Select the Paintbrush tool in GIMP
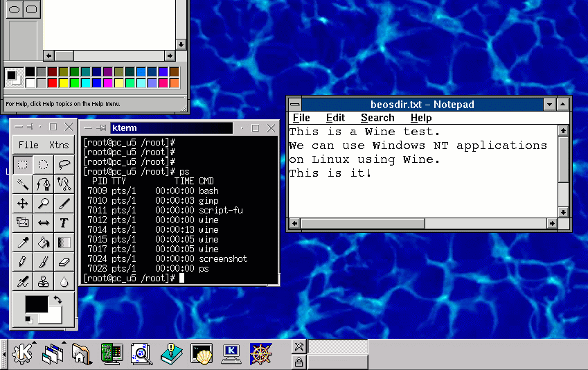The width and height of the screenshot is (588, 370). click(x=44, y=262)
